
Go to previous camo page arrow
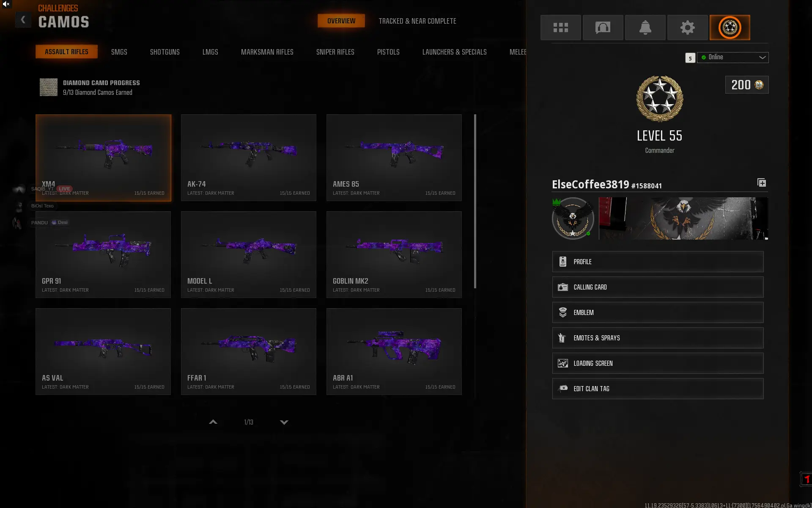[x=213, y=422]
